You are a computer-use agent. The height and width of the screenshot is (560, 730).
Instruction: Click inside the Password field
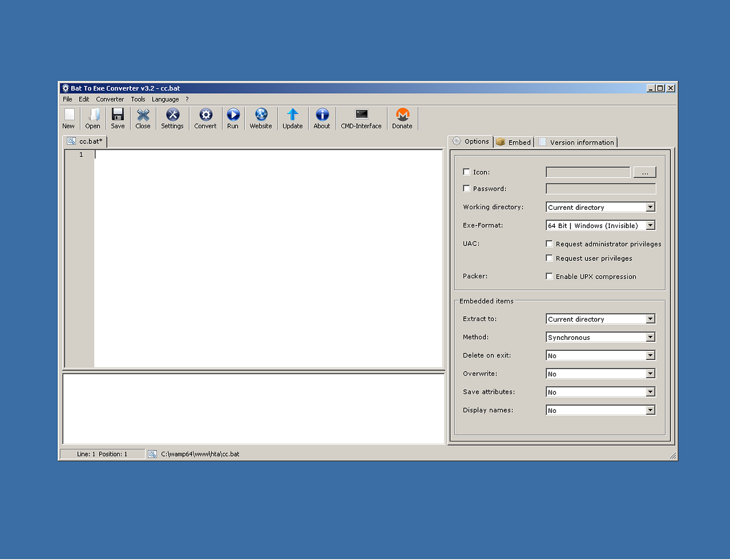pyautogui.click(x=600, y=188)
